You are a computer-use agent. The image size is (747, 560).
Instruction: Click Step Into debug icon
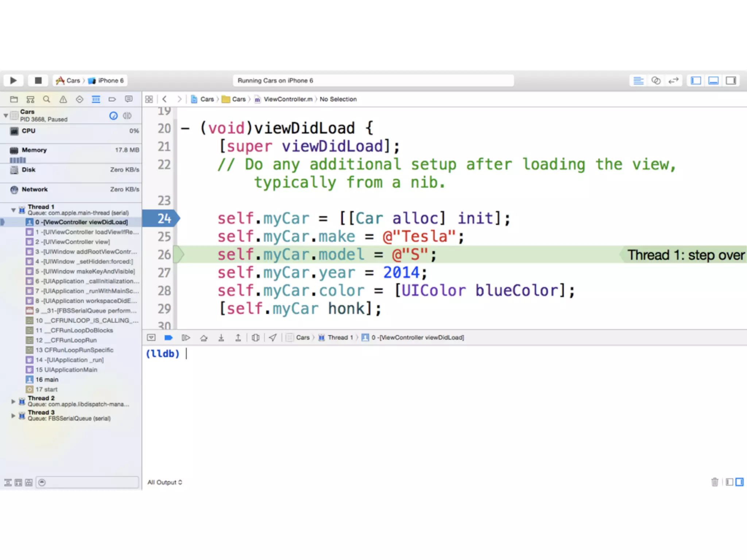[x=221, y=338]
